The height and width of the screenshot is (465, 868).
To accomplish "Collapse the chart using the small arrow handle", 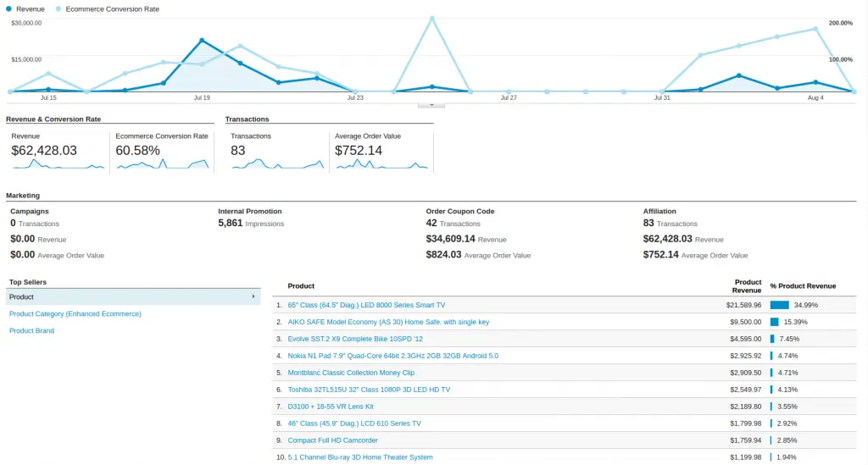I will tap(431, 104).
